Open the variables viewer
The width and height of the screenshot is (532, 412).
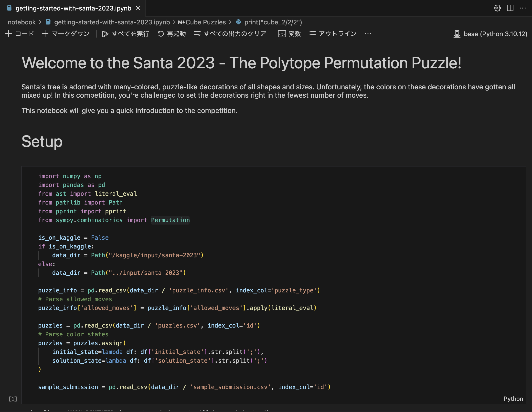tap(289, 34)
